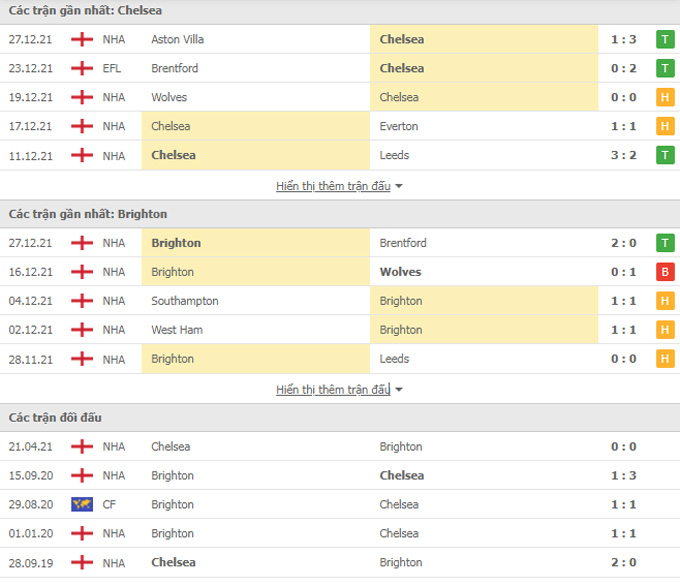Open the Everton team name

[x=399, y=127]
